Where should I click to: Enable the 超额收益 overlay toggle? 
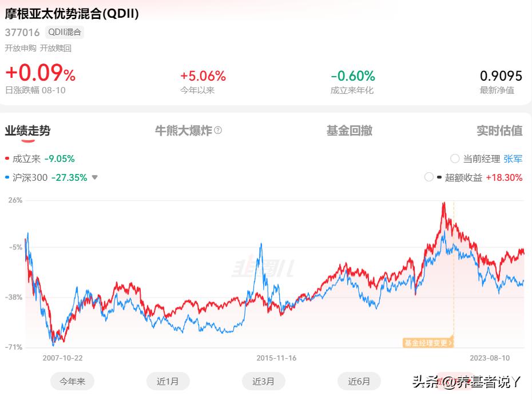[428, 177]
